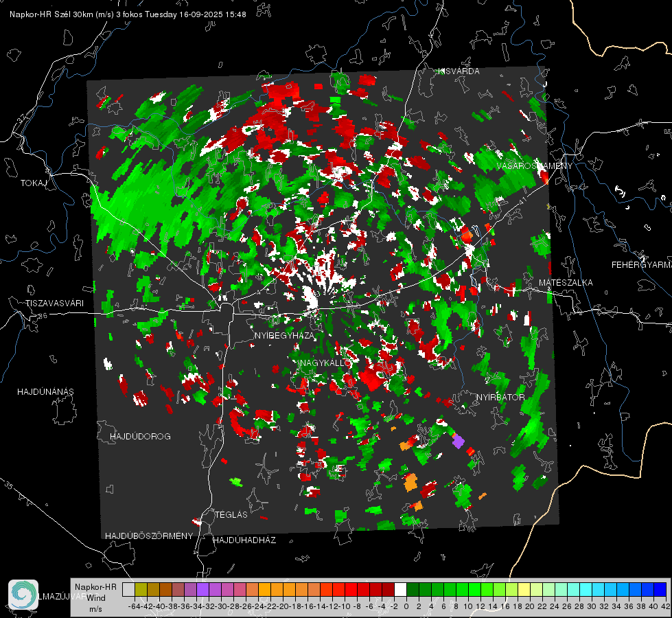This screenshot has height=618, width=672.
Task: Click the purple radar echo near Nyírbátor
Action: point(458,441)
